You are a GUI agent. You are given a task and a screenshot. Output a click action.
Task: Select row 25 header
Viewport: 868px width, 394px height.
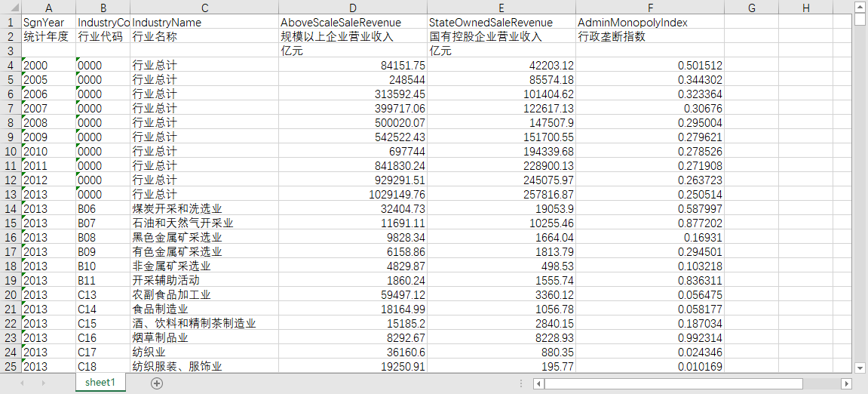pos(11,366)
